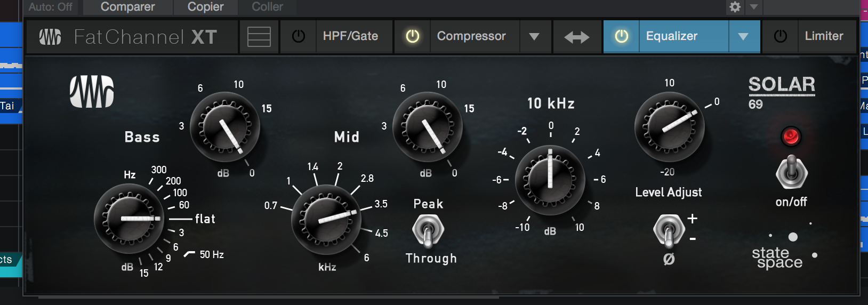Click the minus sign by phase switch
The image size is (868, 305).
tap(693, 239)
